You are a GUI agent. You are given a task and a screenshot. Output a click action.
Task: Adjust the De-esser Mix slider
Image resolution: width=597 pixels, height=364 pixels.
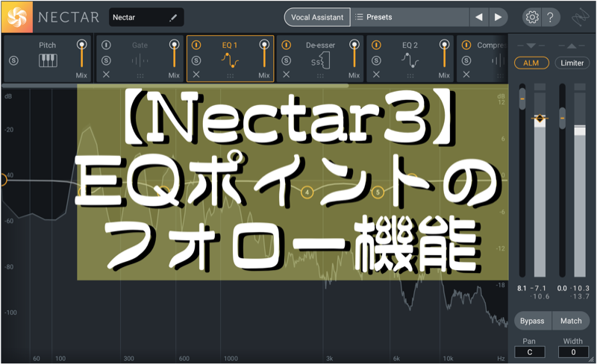(354, 54)
